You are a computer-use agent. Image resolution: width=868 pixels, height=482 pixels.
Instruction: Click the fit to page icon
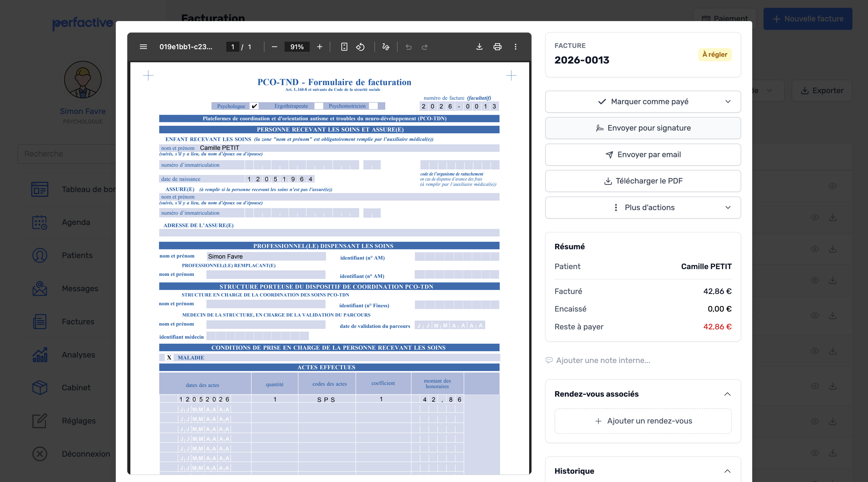point(344,47)
